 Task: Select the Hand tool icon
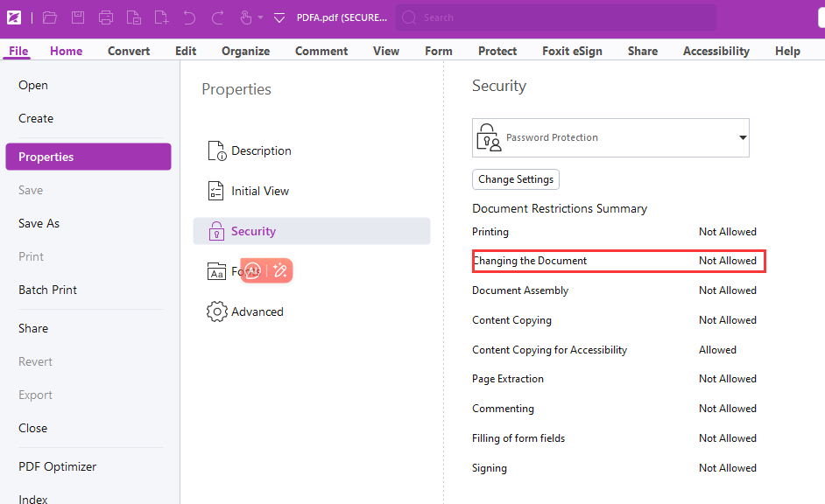pos(245,17)
